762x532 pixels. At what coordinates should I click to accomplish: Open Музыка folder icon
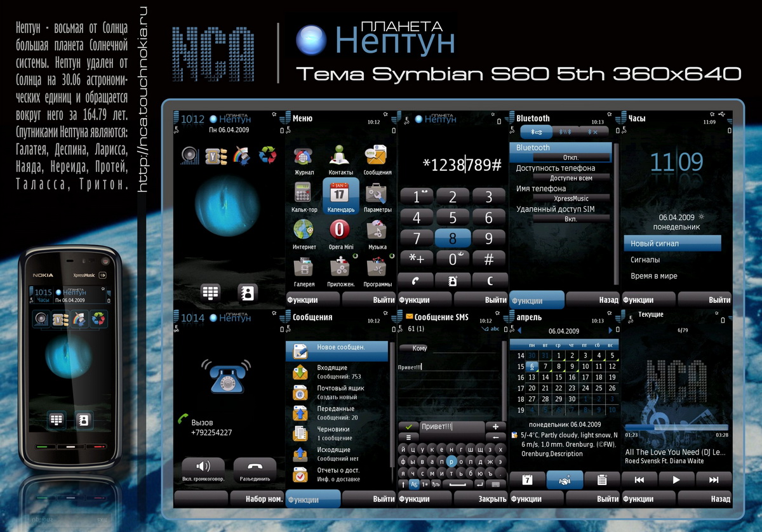point(377,229)
